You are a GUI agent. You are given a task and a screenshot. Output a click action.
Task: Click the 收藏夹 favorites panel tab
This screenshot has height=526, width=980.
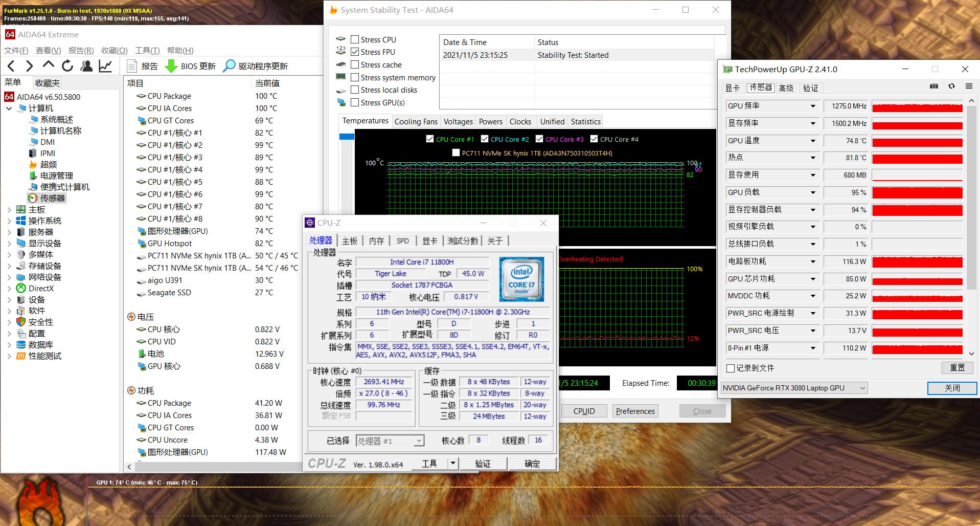[x=48, y=83]
